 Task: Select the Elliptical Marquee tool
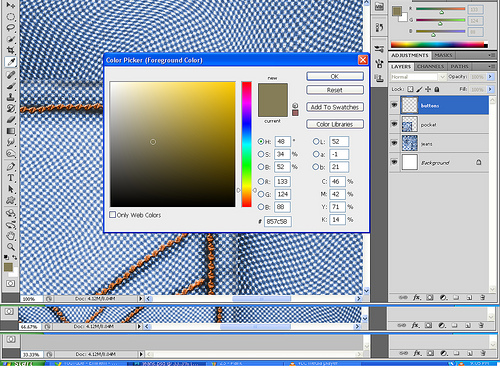pos(11,16)
